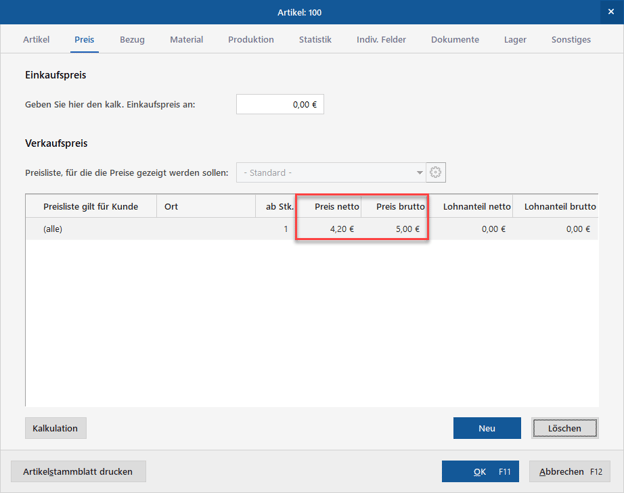Open the Bezug tab
Screen dimensions: 624x493
coord(132,40)
